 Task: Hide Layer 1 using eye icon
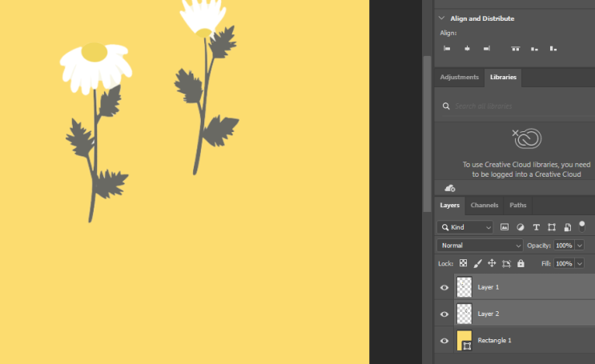(444, 287)
